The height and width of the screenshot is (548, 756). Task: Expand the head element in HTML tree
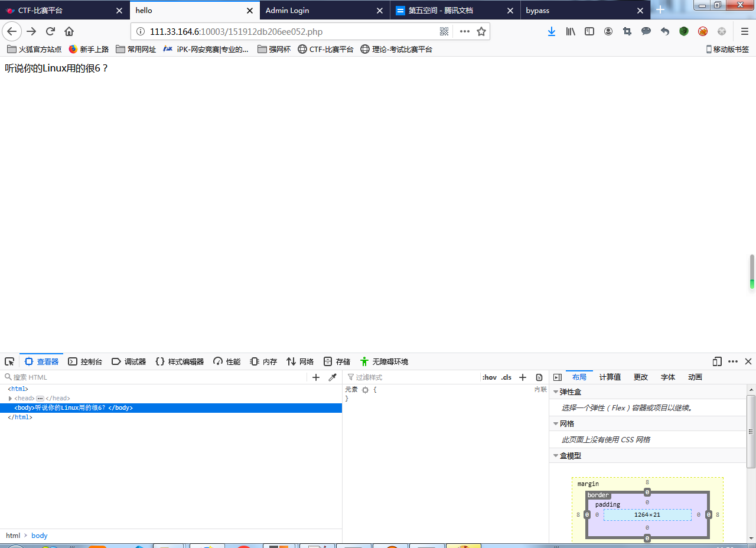10,399
